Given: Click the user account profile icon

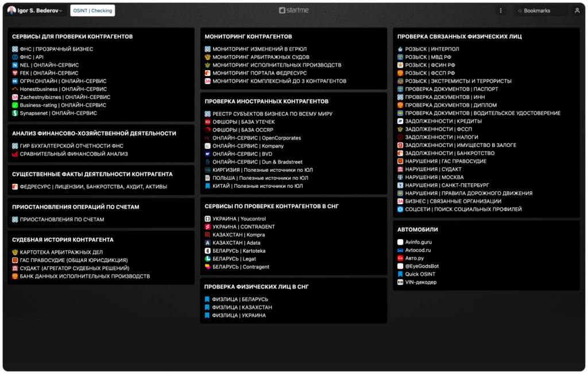Looking at the screenshot, I should (577, 10).
